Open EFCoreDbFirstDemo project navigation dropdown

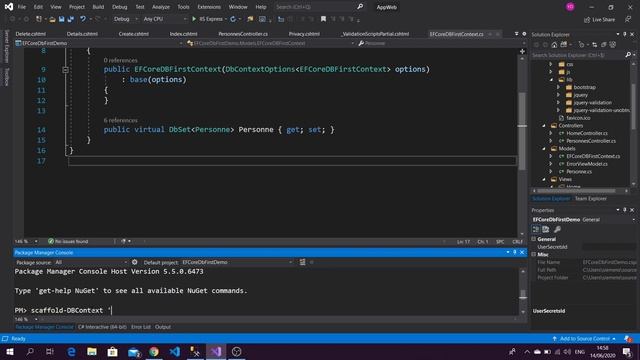(99, 43)
